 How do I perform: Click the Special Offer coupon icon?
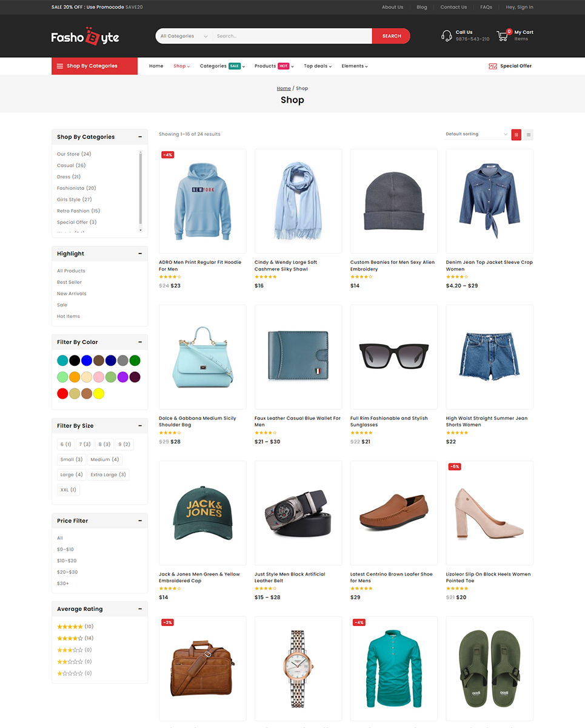[x=493, y=66]
